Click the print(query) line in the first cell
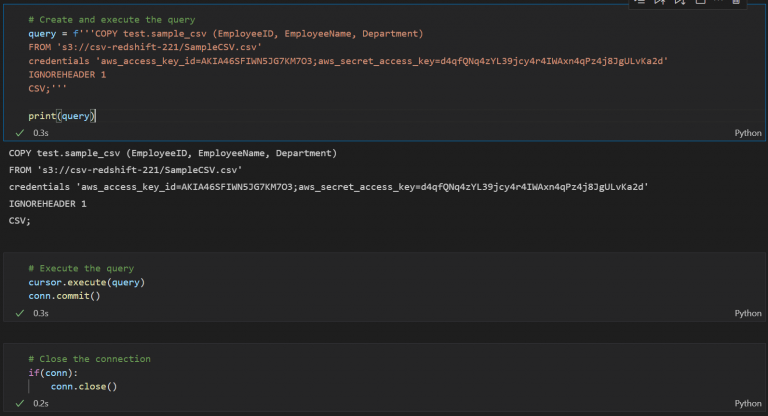 pos(61,116)
